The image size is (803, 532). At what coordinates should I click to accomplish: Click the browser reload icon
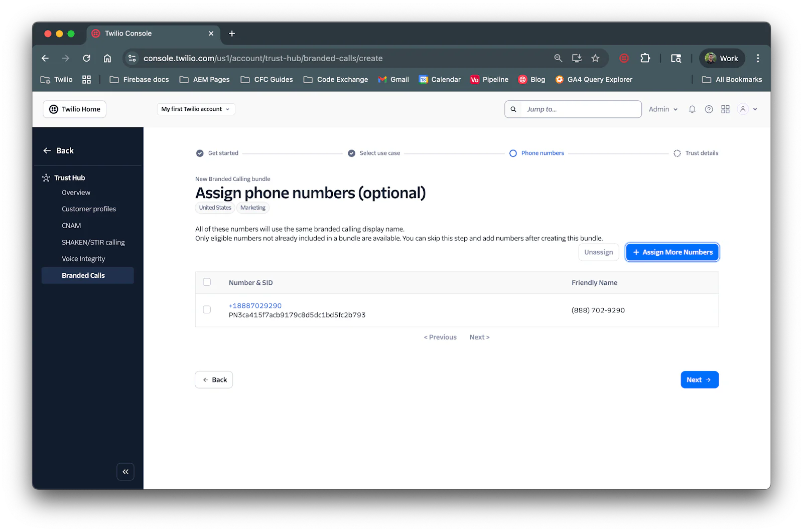point(86,58)
